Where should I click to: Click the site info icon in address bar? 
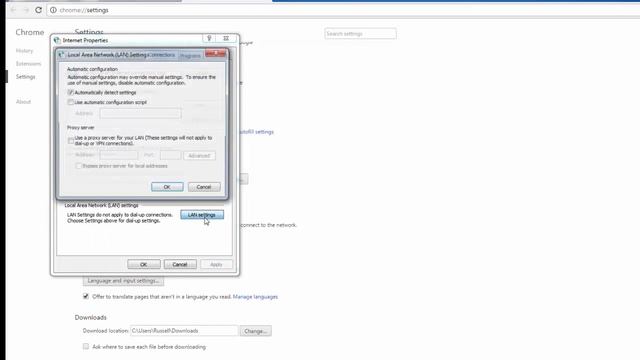pos(53,10)
